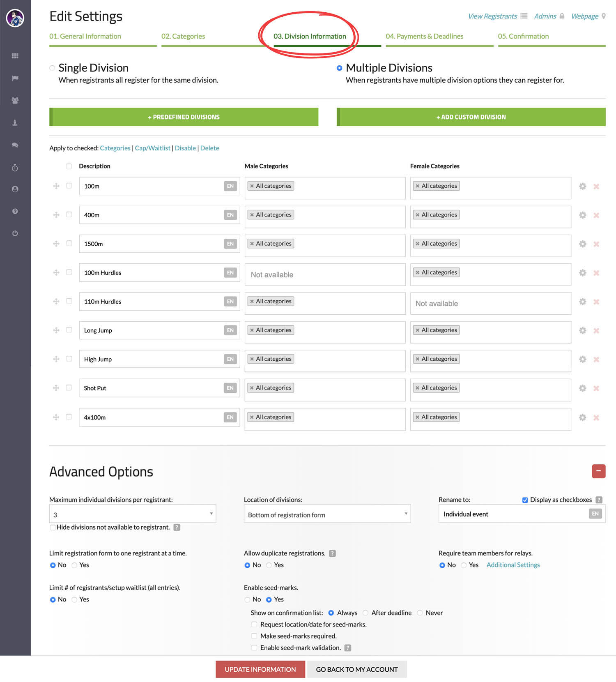
Task: Toggle the Display as checkboxes checkbox
Action: [x=525, y=500]
